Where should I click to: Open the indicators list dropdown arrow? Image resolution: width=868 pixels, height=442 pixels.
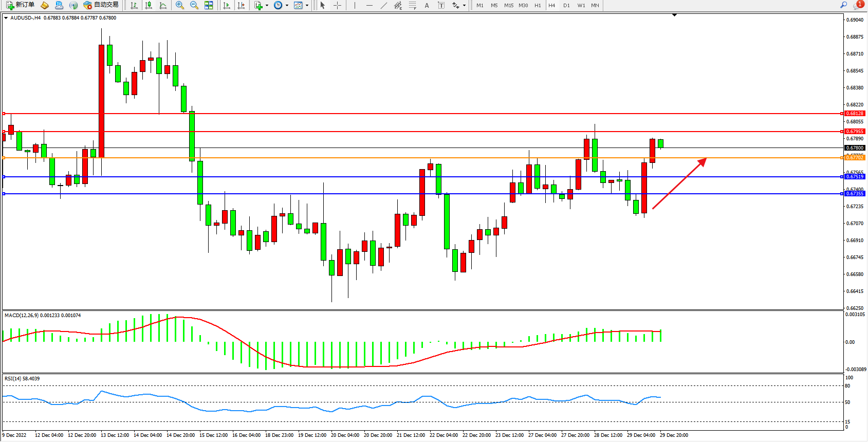point(267,6)
